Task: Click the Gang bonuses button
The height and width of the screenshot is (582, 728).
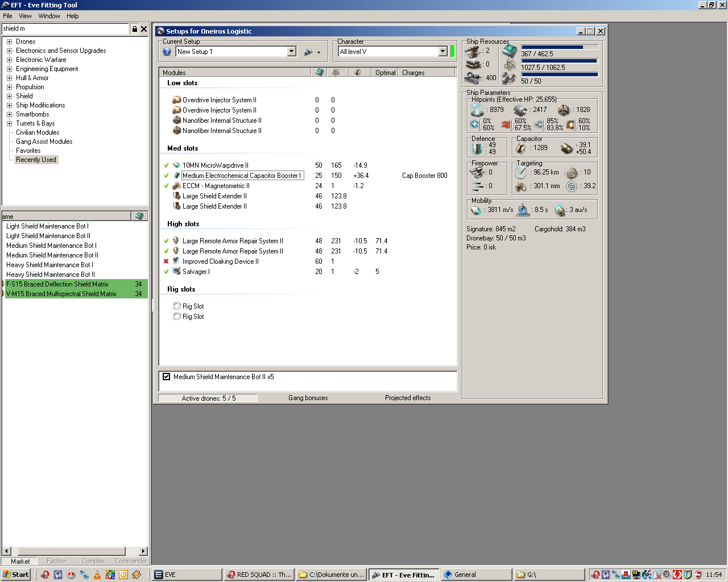Action: (308, 398)
